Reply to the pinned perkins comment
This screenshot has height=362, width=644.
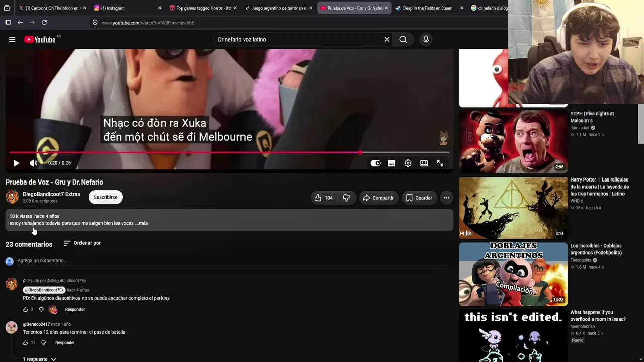pyautogui.click(x=75, y=309)
